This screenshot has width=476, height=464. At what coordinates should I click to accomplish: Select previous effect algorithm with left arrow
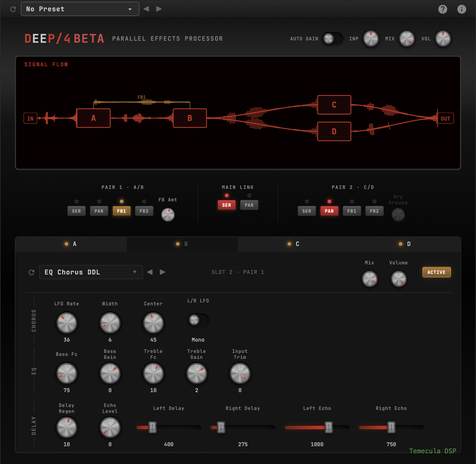pyautogui.click(x=150, y=272)
